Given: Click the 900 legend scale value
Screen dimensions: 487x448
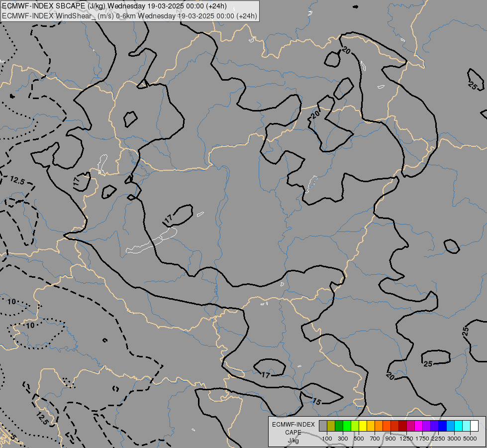Looking at the screenshot, I should [390, 439].
